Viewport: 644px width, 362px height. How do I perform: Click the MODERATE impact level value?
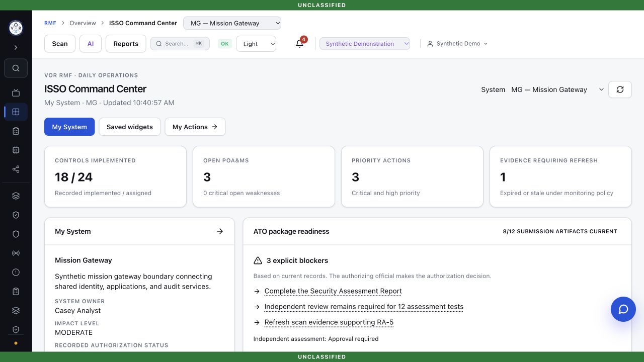(74, 332)
